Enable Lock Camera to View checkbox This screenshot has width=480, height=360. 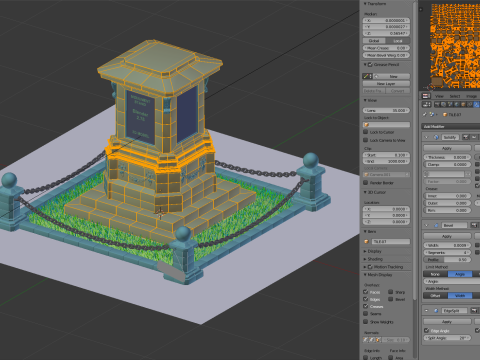tap(366, 140)
